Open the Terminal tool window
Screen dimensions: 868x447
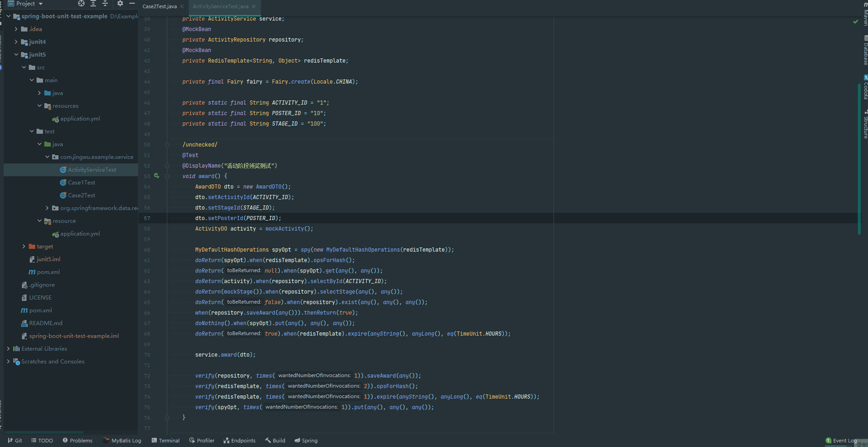(x=165, y=441)
